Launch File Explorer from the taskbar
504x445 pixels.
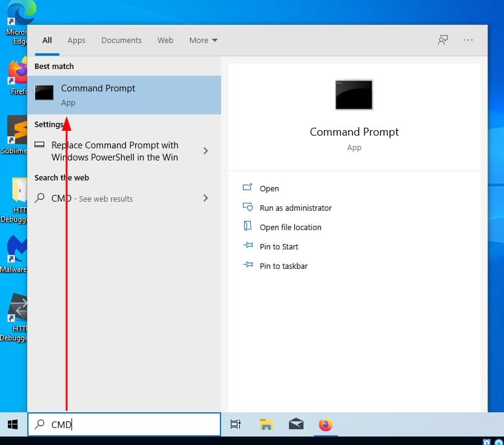(266, 424)
